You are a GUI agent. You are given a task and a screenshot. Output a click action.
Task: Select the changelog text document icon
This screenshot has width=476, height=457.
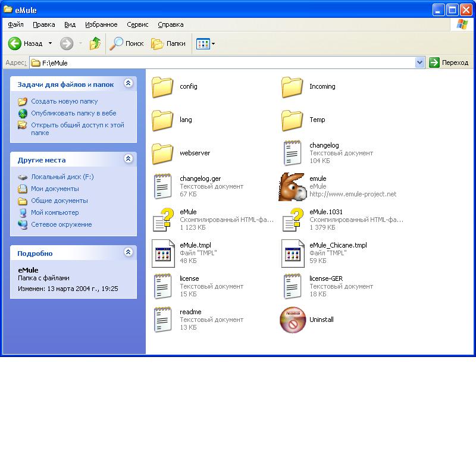click(292, 153)
